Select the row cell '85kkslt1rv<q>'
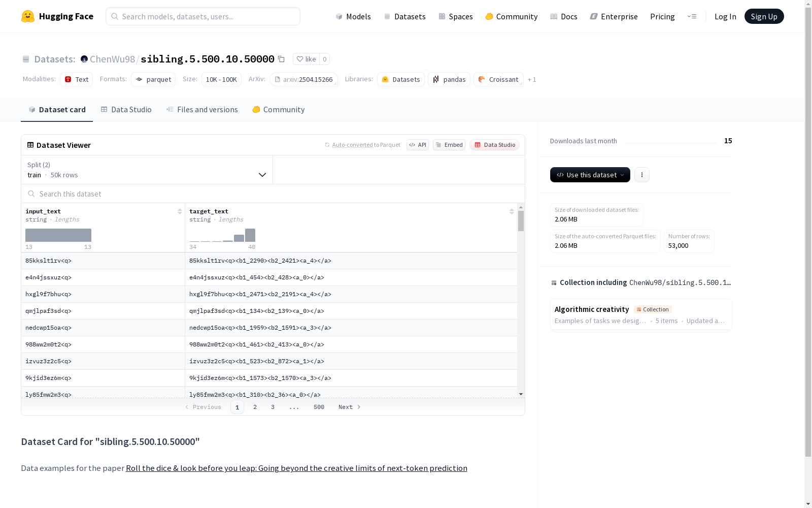812x508 pixels. 103,261
